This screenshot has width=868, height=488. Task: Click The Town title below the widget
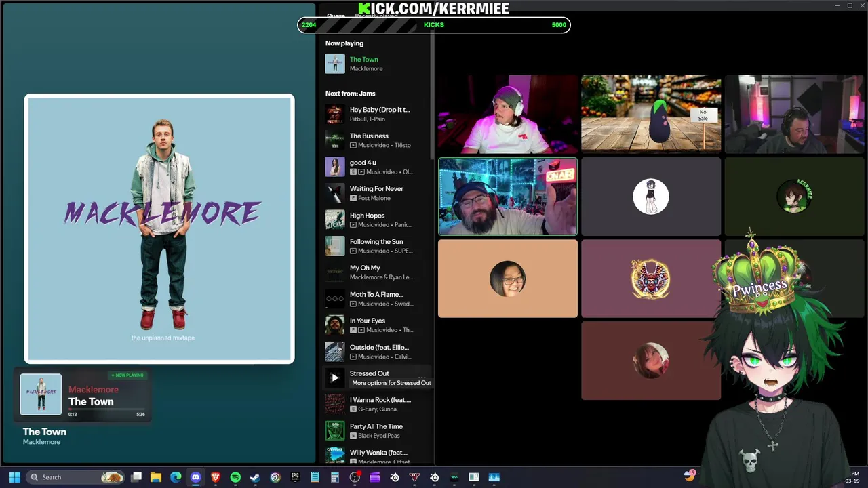point(45,432)
